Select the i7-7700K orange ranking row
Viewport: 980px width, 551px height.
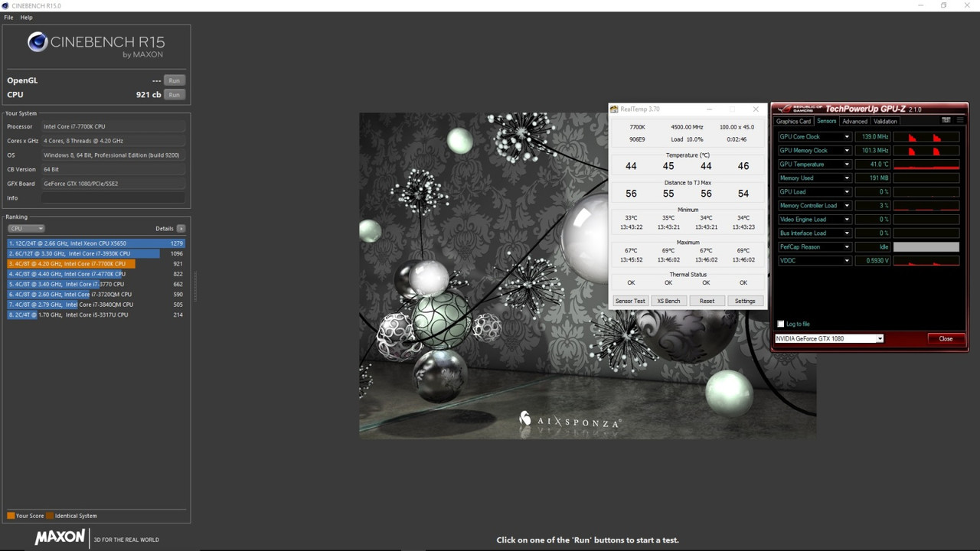[96, 264]
